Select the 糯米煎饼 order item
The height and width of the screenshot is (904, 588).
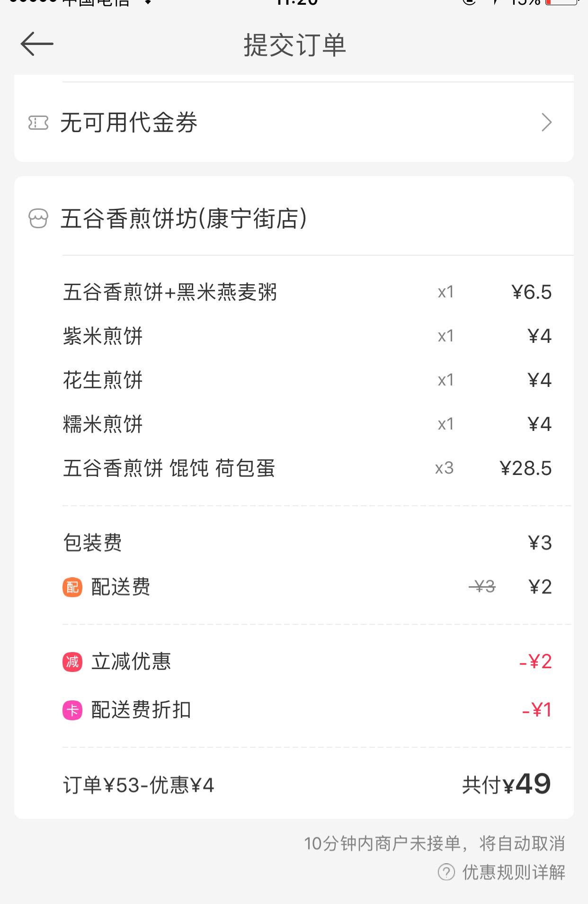tap(103, 424)
